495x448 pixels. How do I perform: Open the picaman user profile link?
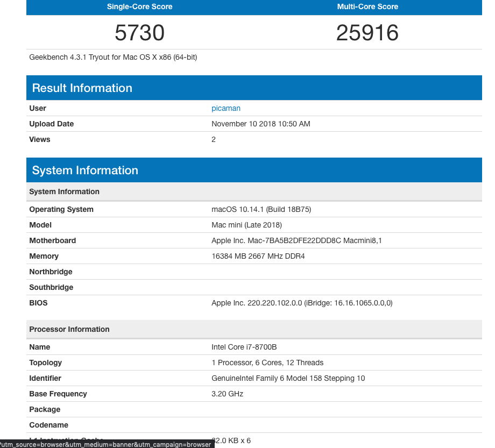(x=226, y=108)
